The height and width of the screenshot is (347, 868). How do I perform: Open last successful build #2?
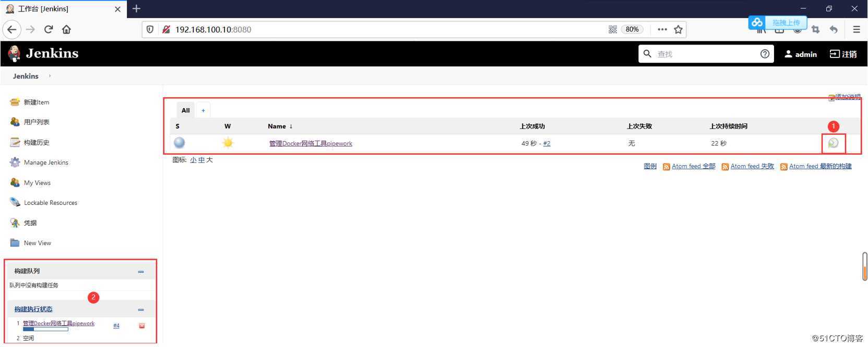546,143
